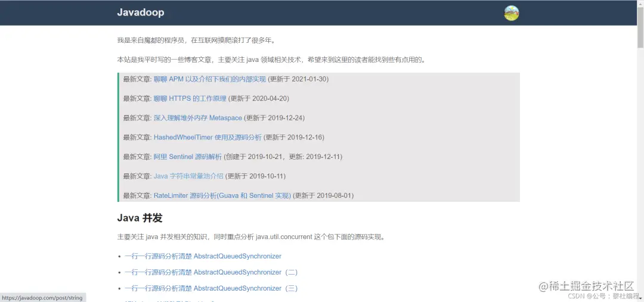This screenshot has width=644, height=302.
Task: Click date text 更新于 2019-12-24
Action: pos(274,118)
